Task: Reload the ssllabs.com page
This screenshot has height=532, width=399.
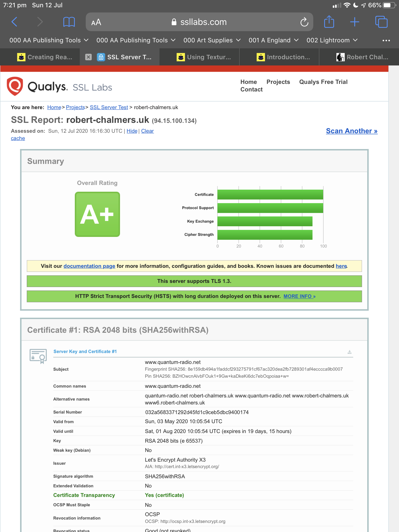Action: pos(304,22)
